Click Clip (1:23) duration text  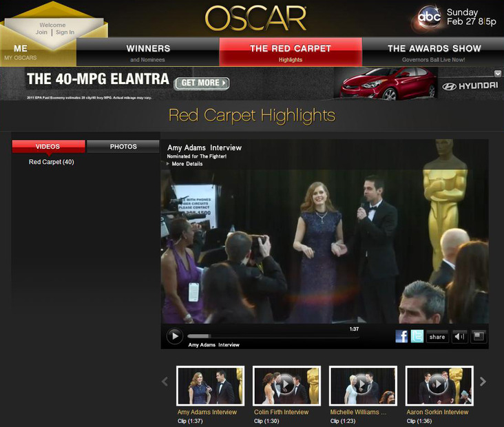coord(343,421)
